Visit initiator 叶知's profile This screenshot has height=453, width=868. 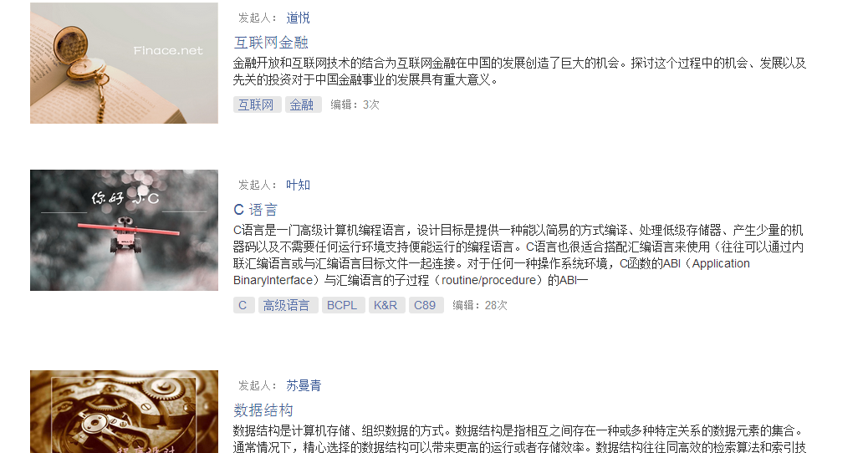pos(298,186)
